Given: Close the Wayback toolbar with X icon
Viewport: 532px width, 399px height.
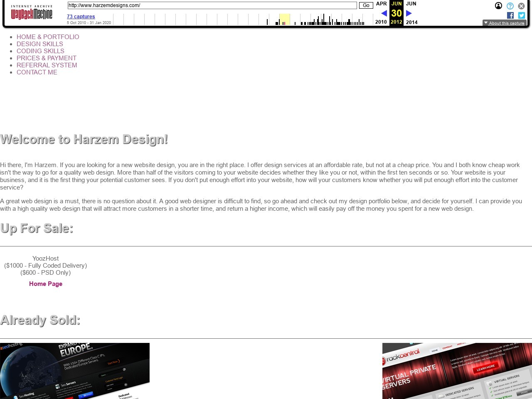Looking at the screenshot, I should (521, 6).
